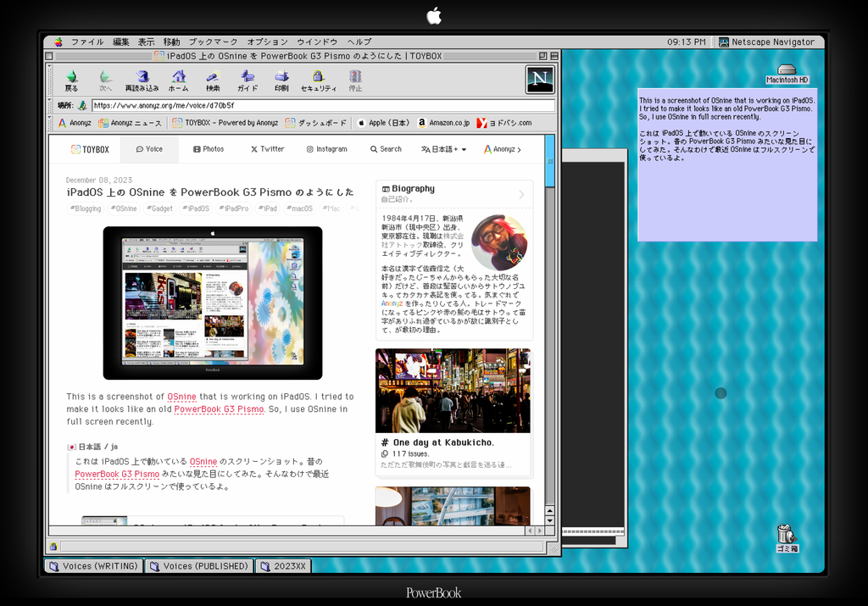Image resolution: width=868 pixels, height=606 pixels.
Task: Stop loading with the 停止 icon
Action: pos(355,76)
